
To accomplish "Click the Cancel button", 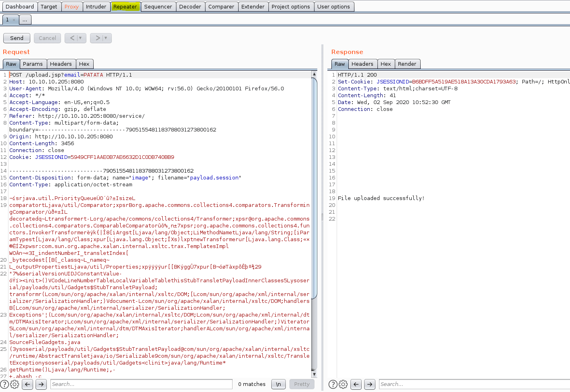I will pos(47,38).
